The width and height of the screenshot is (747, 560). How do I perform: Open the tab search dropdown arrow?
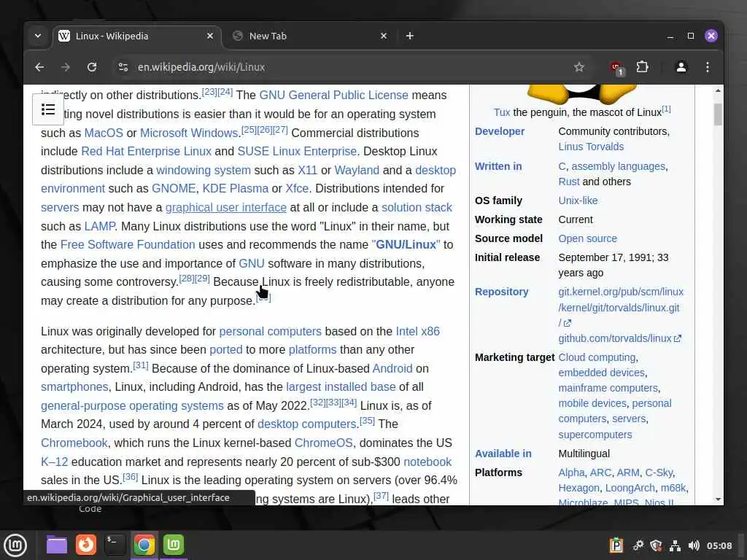[x=38, y=36]
